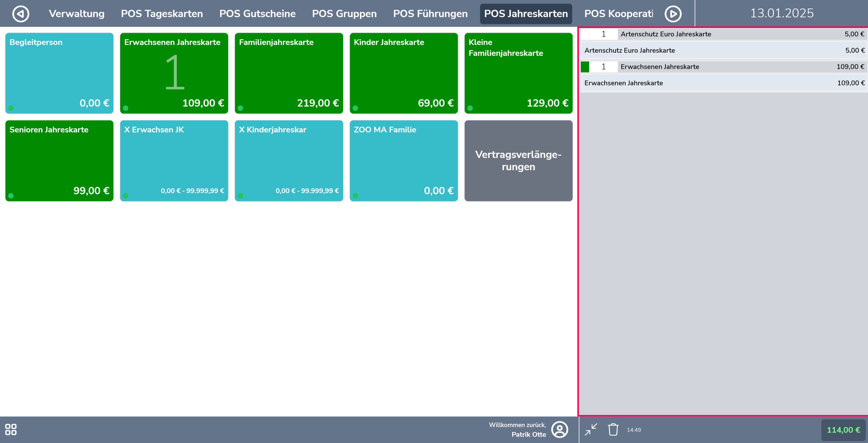
Task: Click the trash icon to clear cart
Action: click(613, 429)
